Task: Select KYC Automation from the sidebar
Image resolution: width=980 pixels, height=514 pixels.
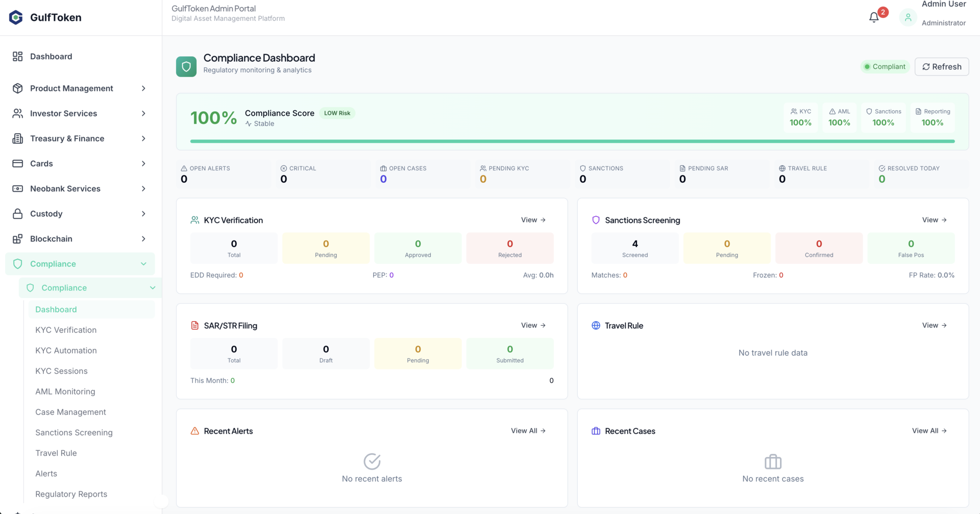Action: tap(66, 350)
